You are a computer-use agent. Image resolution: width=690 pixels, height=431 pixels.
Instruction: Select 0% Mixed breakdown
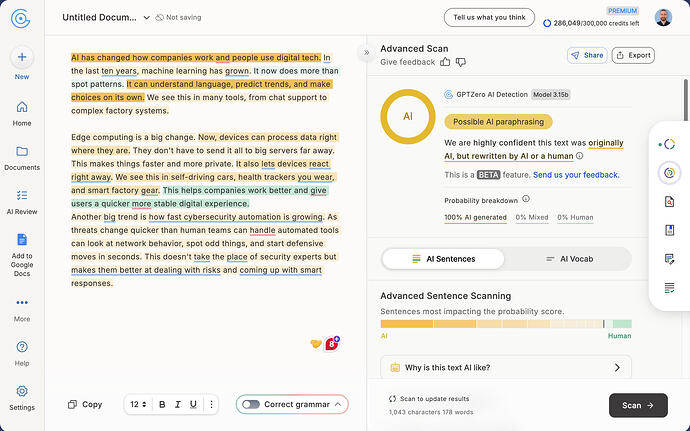click(x=532, y=218)
